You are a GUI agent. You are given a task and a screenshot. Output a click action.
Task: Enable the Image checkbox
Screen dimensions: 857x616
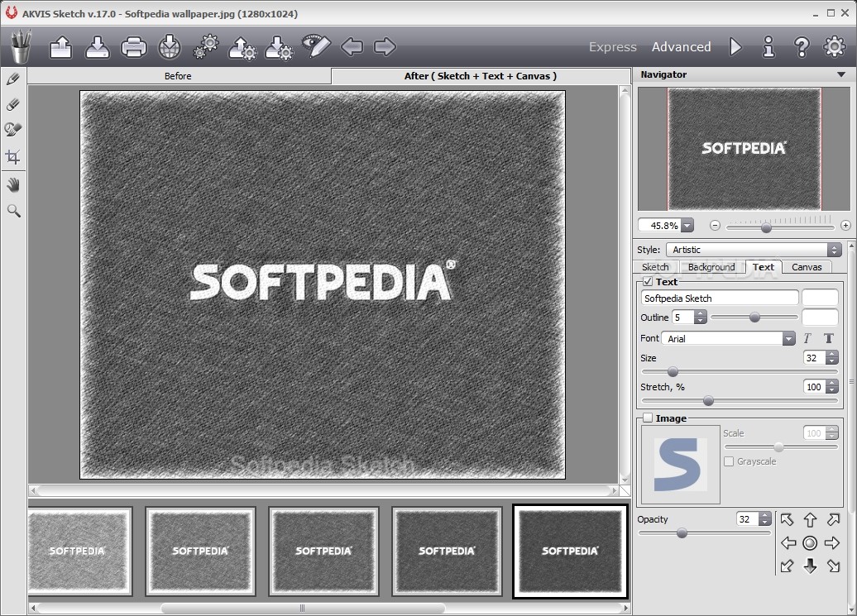pyautogui.click(x=648, y=418)
